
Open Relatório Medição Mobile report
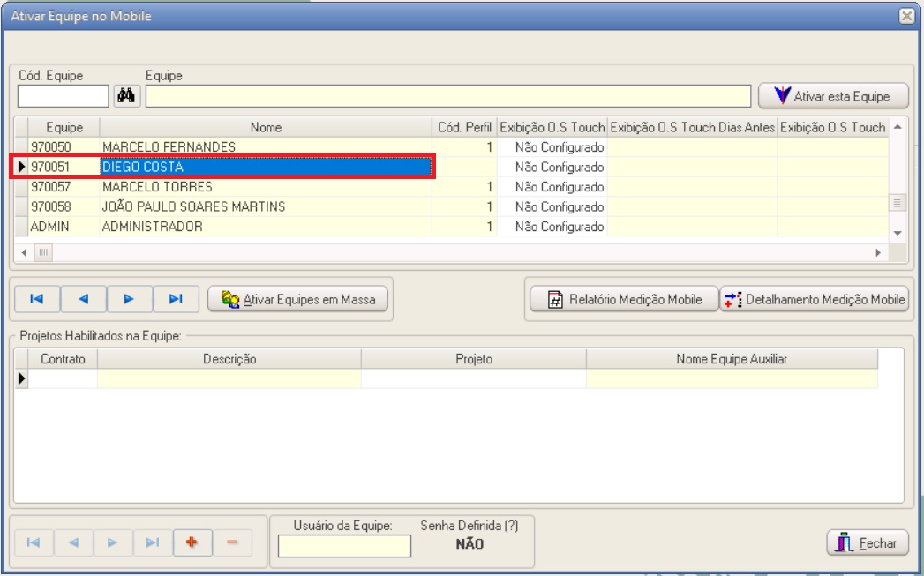[624, 300]
